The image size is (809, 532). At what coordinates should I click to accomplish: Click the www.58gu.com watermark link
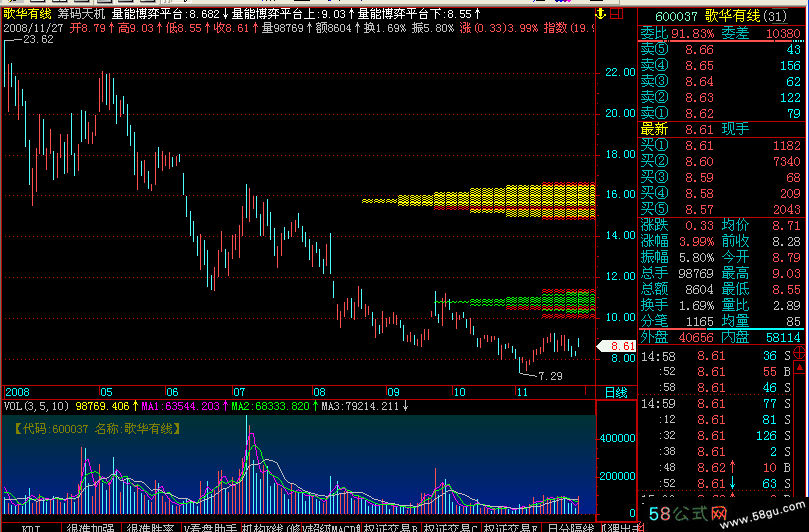tap(761, 514)
